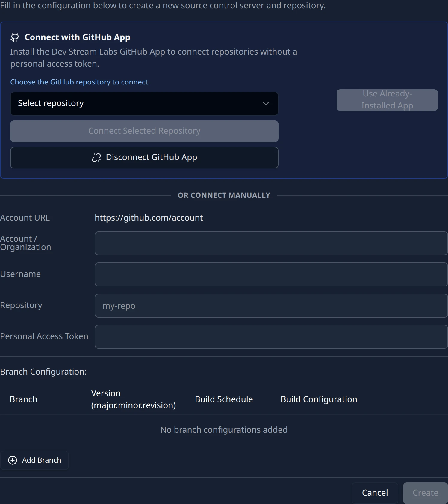Click the Repository field with my-repo placeholder

(271, 306)
